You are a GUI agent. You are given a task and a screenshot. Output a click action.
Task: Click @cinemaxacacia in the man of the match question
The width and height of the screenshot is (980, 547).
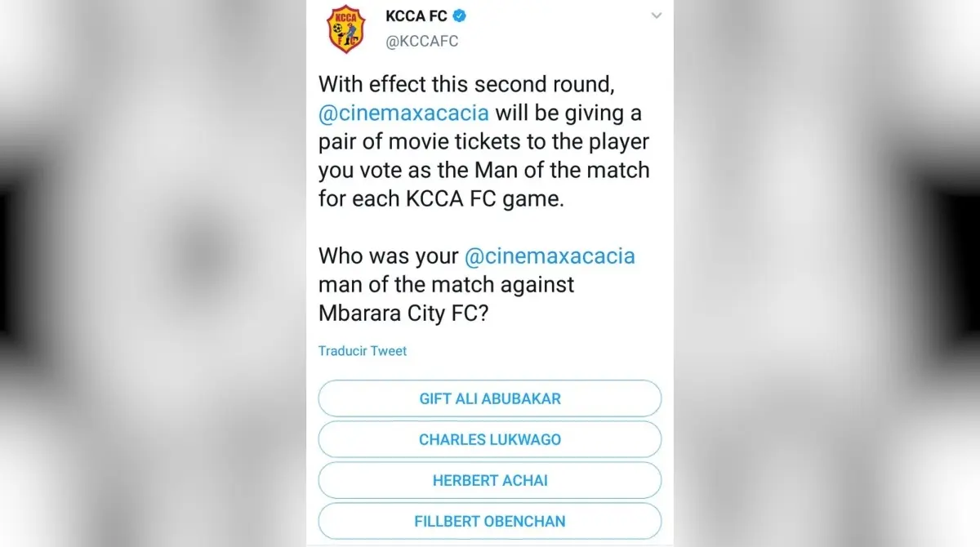pyautogui.click(x=548, y=256)
